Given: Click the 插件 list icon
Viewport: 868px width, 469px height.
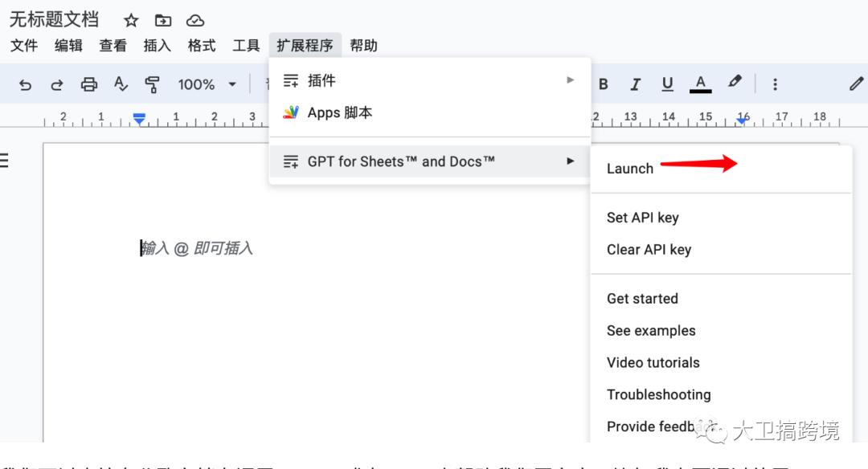Looking at the screenshot, I should pos(291,81).
